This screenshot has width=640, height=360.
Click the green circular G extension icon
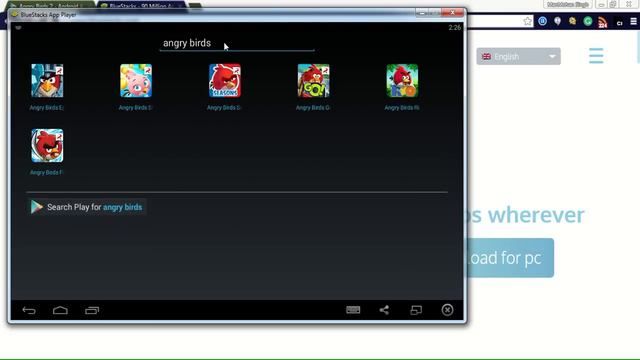click(588, 21)
